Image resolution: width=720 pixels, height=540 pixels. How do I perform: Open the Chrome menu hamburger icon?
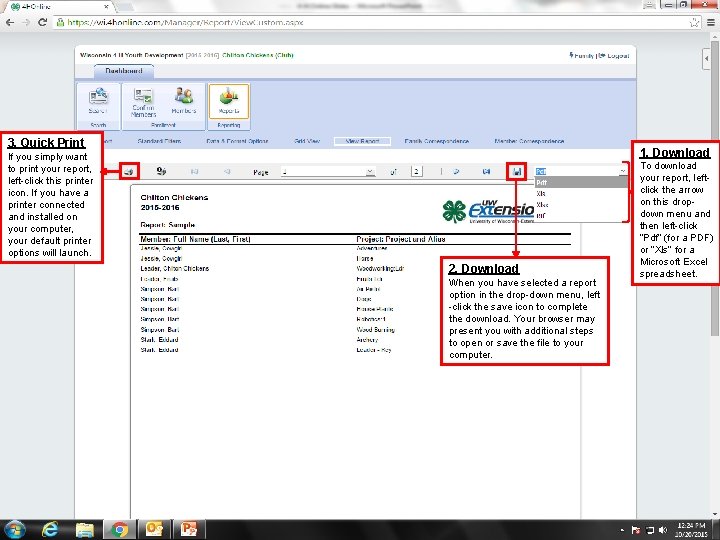point(710,22)
